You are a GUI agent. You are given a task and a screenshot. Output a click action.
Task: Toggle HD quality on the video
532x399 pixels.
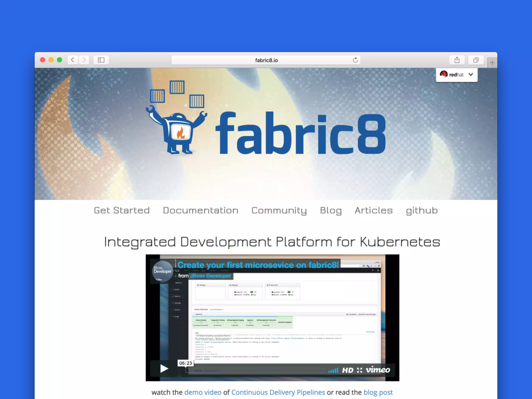348,370
